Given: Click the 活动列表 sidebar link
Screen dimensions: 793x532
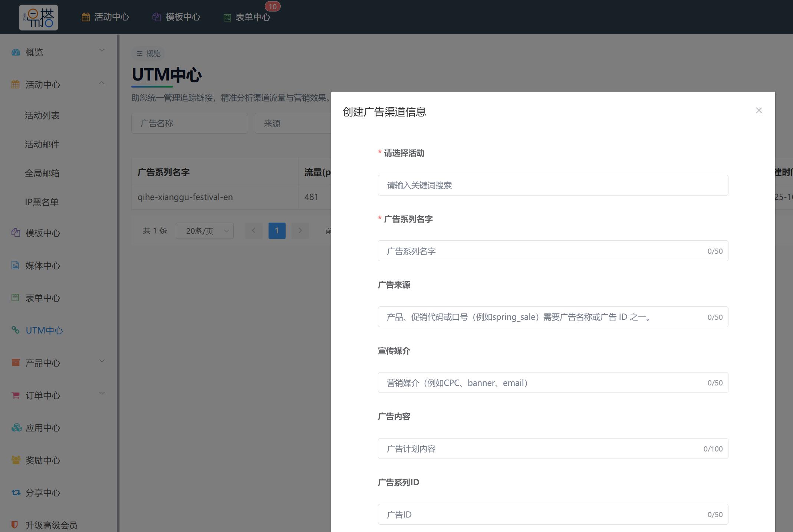Looking at the screenshot, I should point(42,115).
